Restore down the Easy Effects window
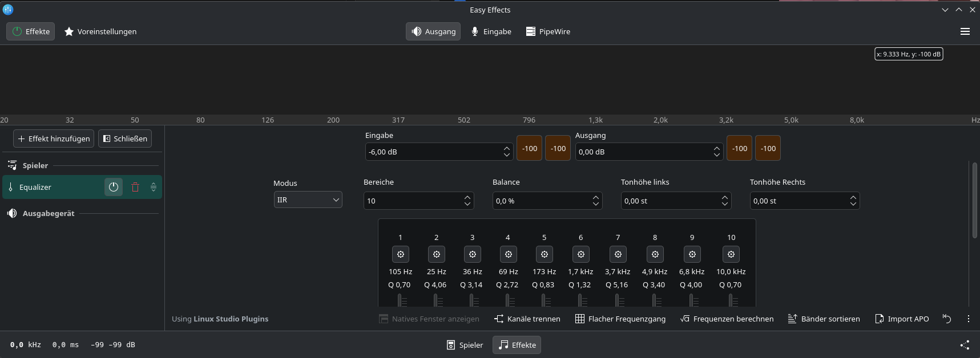 coord(959,10)
